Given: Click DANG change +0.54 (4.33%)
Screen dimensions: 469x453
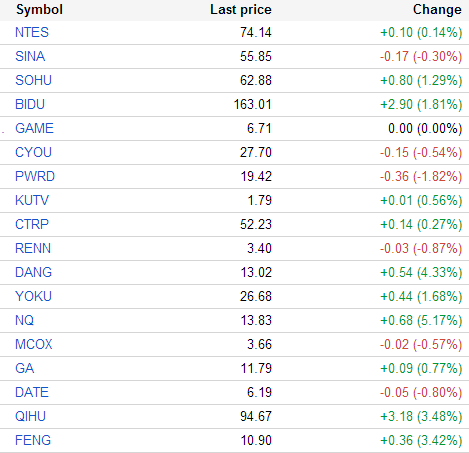Looking at the screenshot, I should 421,272.
